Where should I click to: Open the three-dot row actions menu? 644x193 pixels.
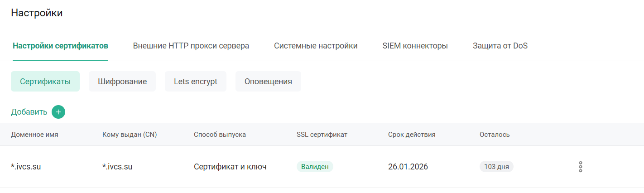(x=580, y=167)
